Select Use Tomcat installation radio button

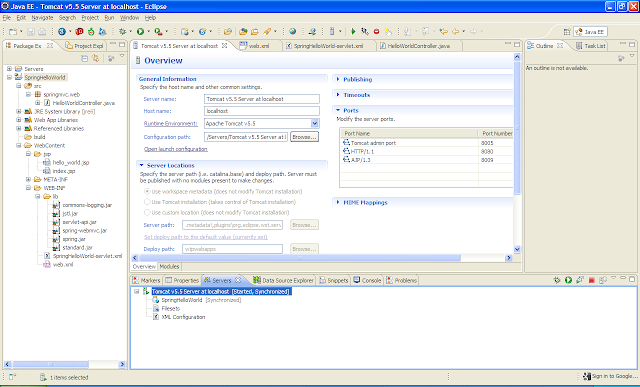(x=147, y=202)
